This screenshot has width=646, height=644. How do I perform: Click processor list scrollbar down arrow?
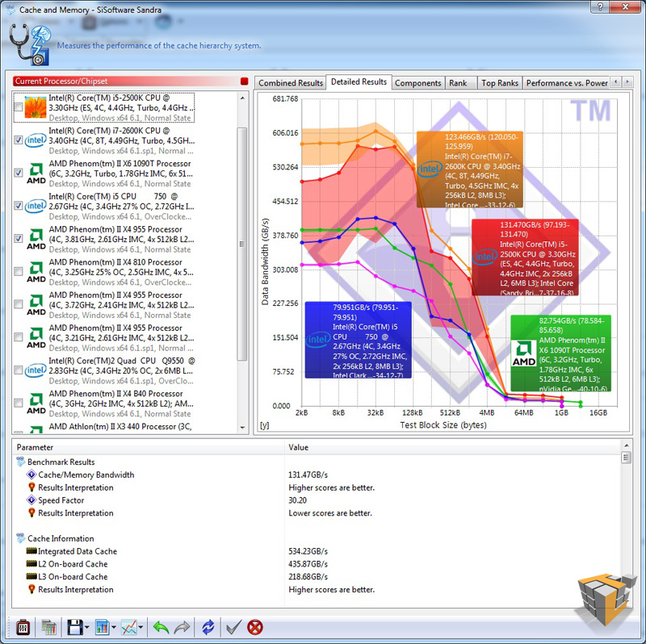point(242,428)
